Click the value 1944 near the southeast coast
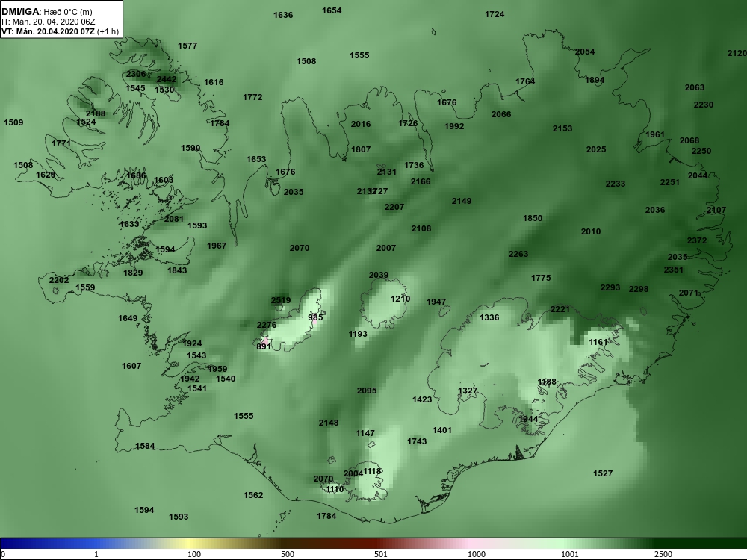This screenshot has height=560, width=747. pos(528,419)
